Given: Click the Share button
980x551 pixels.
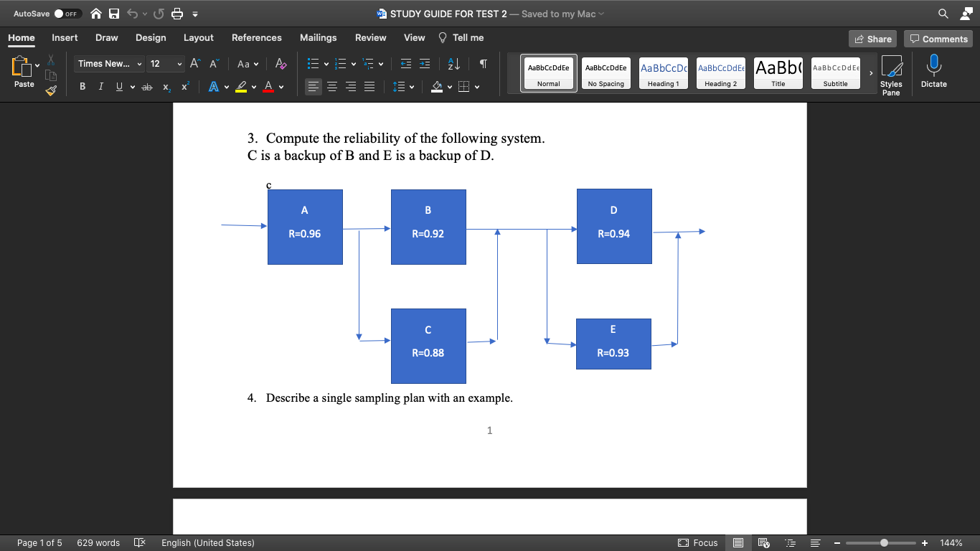Looking at the screenshot, I should coord(872,39).
